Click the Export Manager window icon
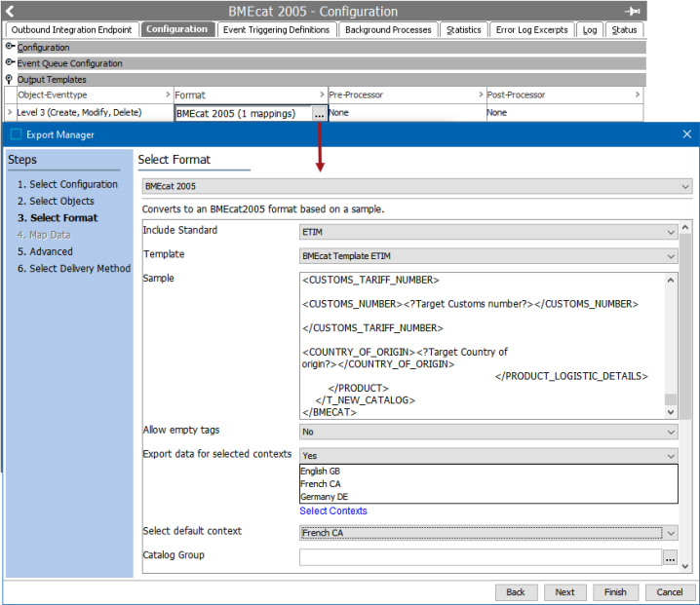This screenshot has height=605, width=700. (x=16, y=133)
